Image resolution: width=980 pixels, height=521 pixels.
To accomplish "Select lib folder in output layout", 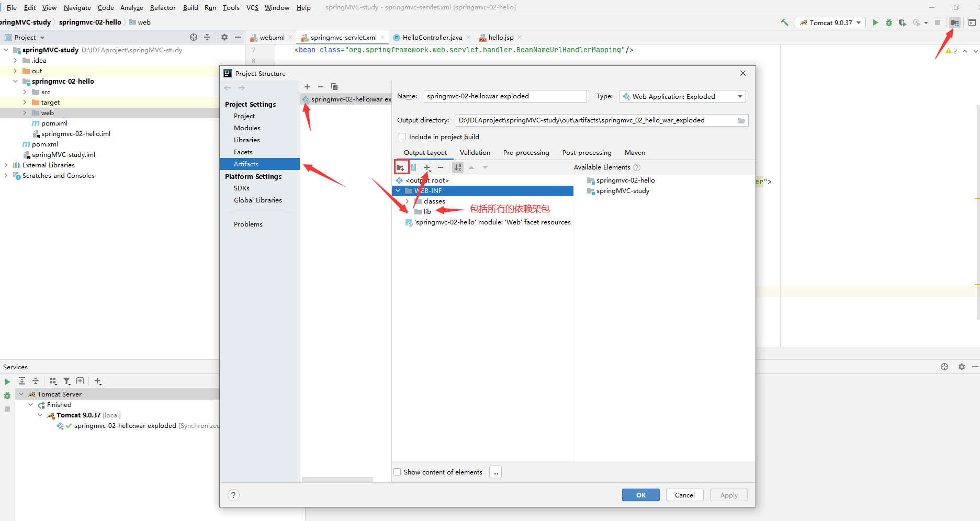I will (x=427, y=212).
